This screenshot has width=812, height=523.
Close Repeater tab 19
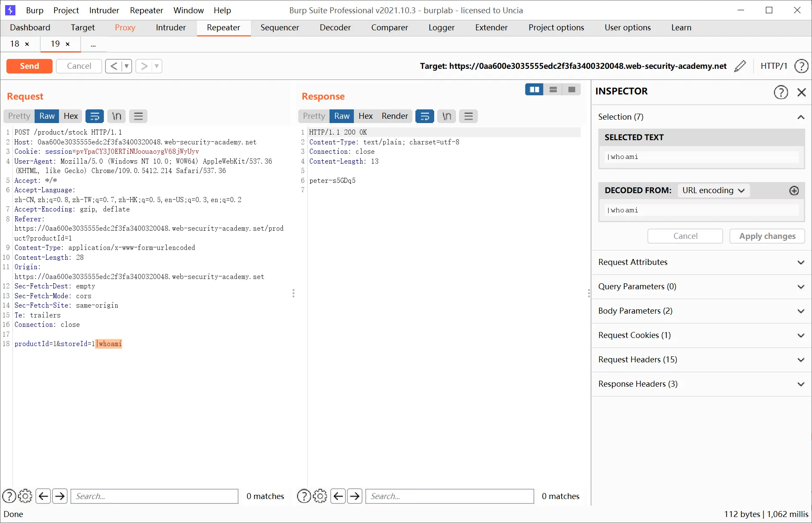coord(68,44)
